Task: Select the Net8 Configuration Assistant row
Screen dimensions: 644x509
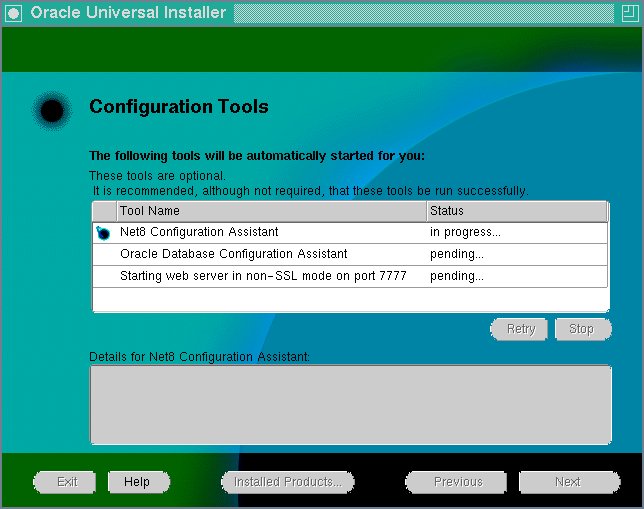Action: [350, 233]
